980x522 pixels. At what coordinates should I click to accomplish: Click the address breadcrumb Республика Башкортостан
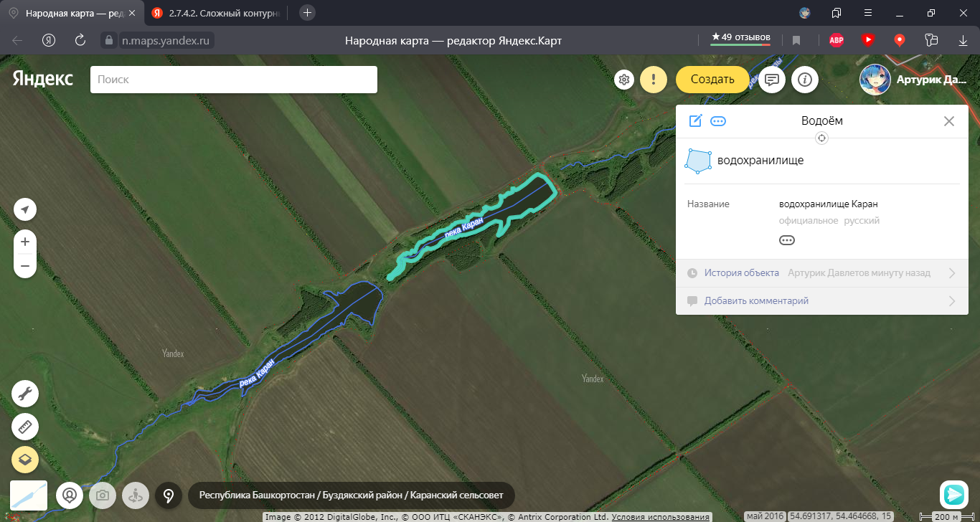(x=257, y=495)
